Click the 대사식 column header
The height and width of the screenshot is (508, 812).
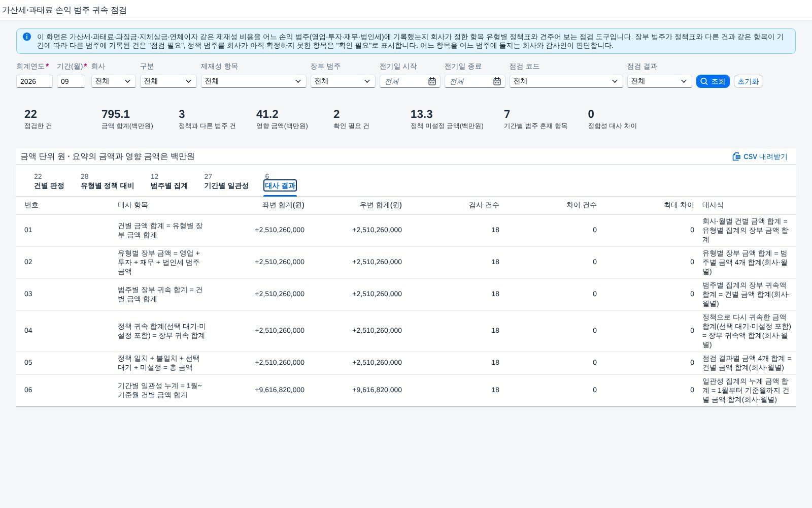(713, 205)
